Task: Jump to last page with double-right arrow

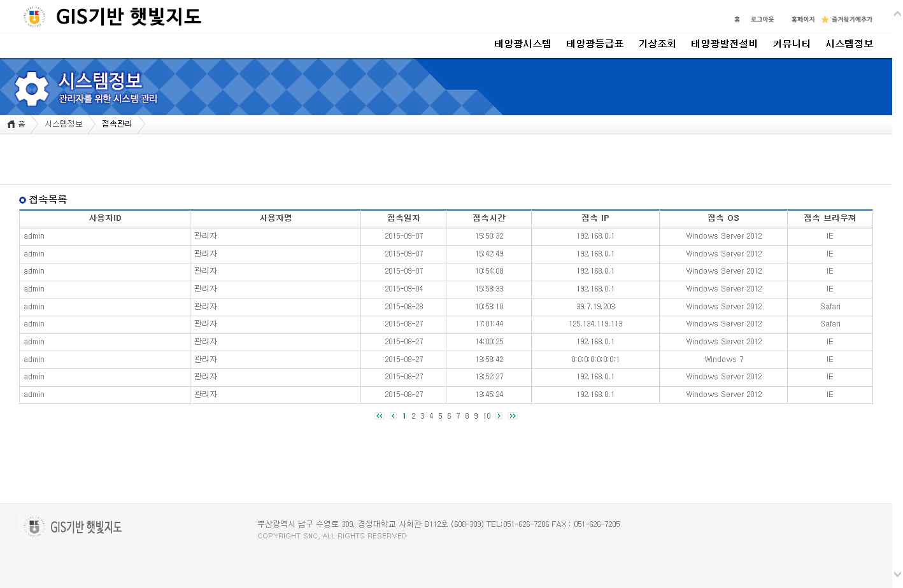Action: (x=513, y=416)
